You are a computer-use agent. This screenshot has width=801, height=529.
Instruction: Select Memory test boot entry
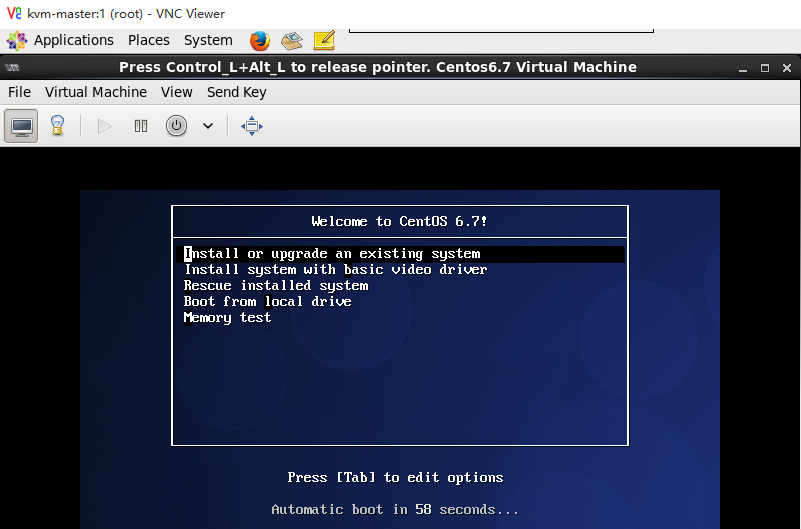pos(227,318)
